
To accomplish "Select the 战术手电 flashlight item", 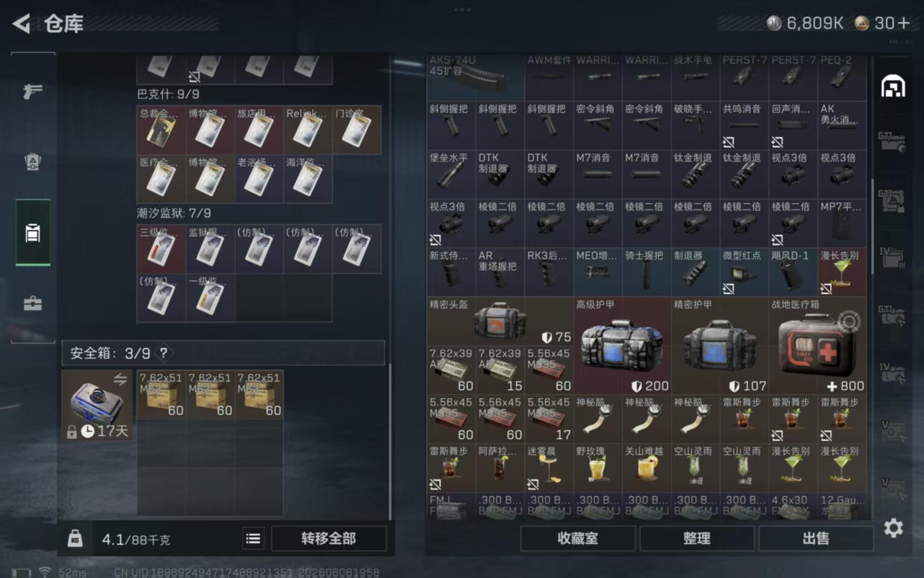I will pyautogui.click(x=695, y=77).
